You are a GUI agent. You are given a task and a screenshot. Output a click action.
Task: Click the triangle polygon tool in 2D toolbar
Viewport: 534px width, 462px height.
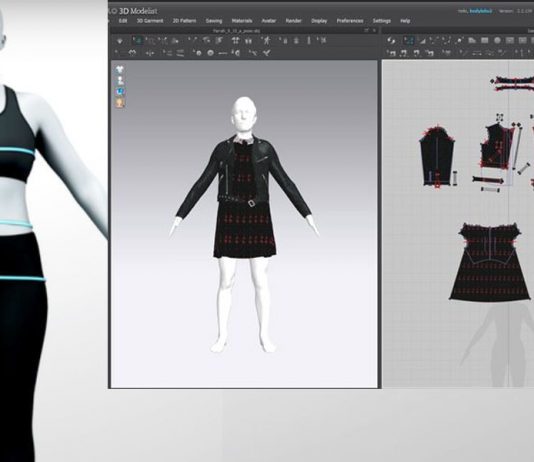422,41
